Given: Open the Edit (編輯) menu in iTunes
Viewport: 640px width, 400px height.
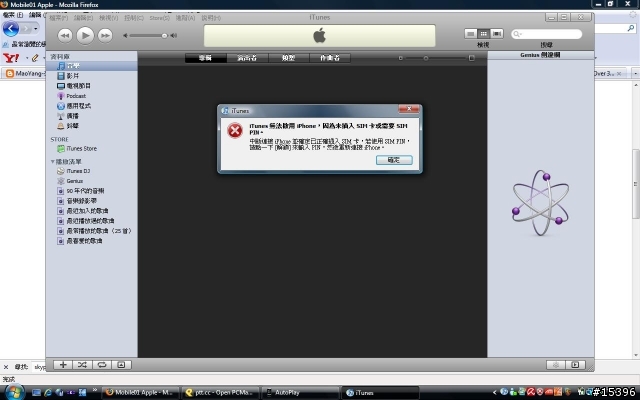Looking at the screenshot, I should click(x=83, y=18).
